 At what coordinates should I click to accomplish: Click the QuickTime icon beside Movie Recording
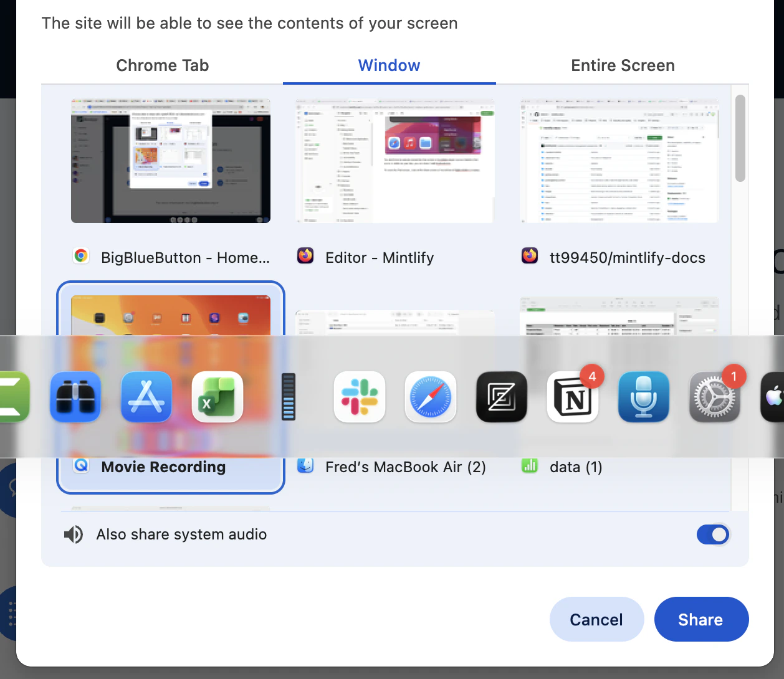[x=81, y=465]
